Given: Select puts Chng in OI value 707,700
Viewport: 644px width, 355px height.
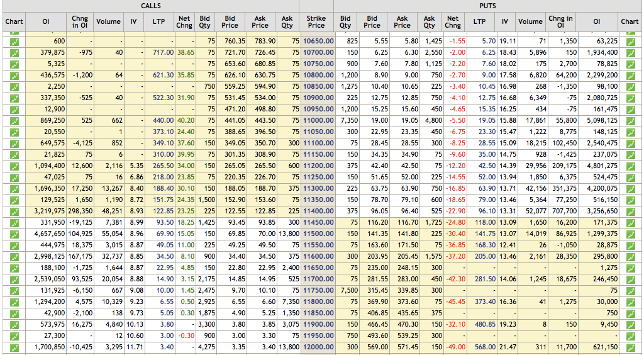Looking at the screenshot, I should click(565, 211).
